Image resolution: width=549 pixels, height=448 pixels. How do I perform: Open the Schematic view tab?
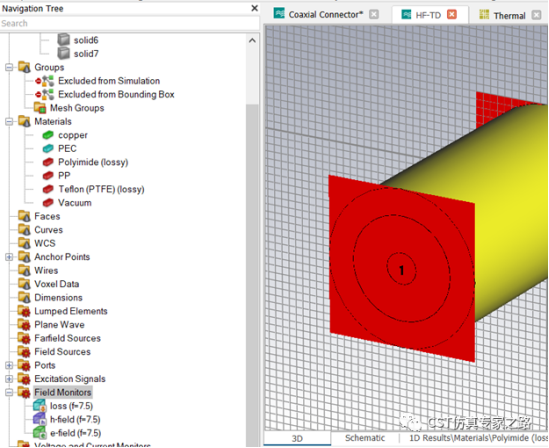[x=365, y=438]
